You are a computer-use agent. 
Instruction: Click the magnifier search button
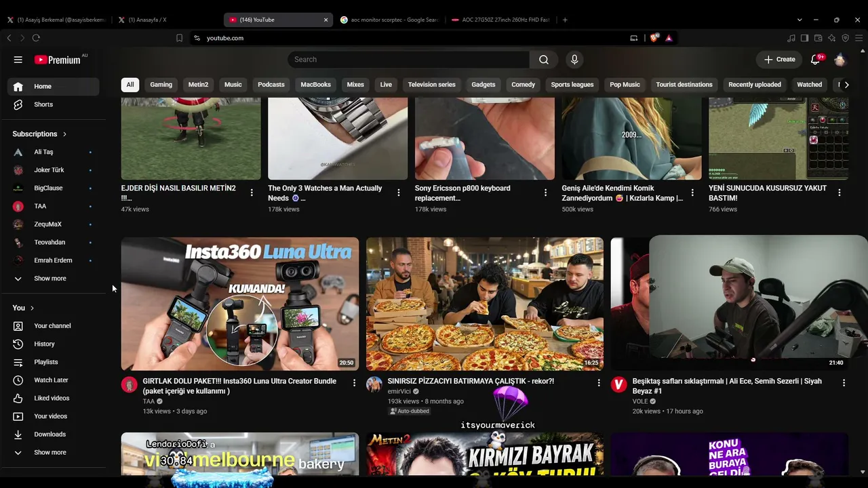click(x=544, y=60)
